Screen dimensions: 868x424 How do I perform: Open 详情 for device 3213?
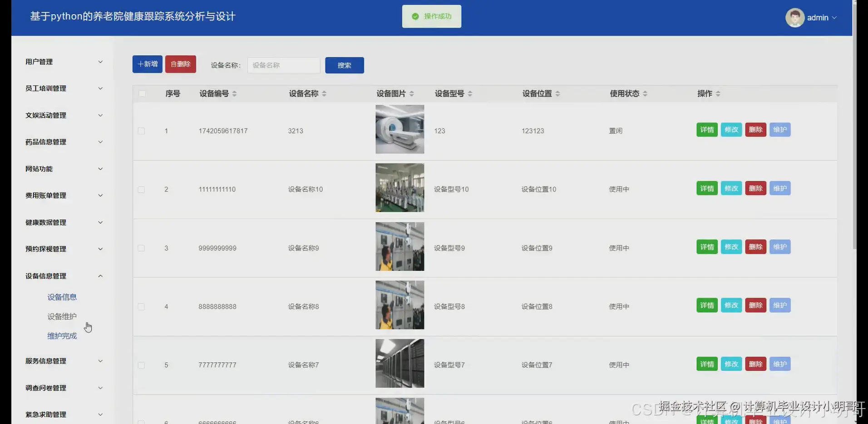(707, 130)
